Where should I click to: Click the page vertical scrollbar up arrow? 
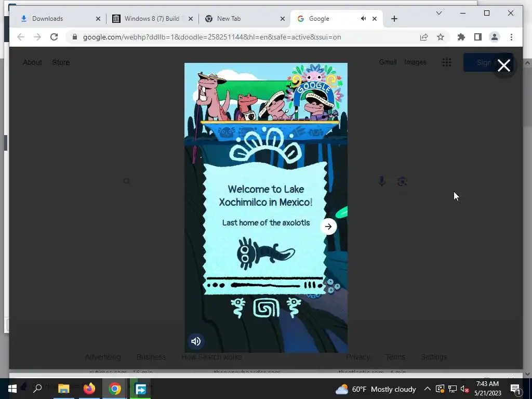point(527,63)
